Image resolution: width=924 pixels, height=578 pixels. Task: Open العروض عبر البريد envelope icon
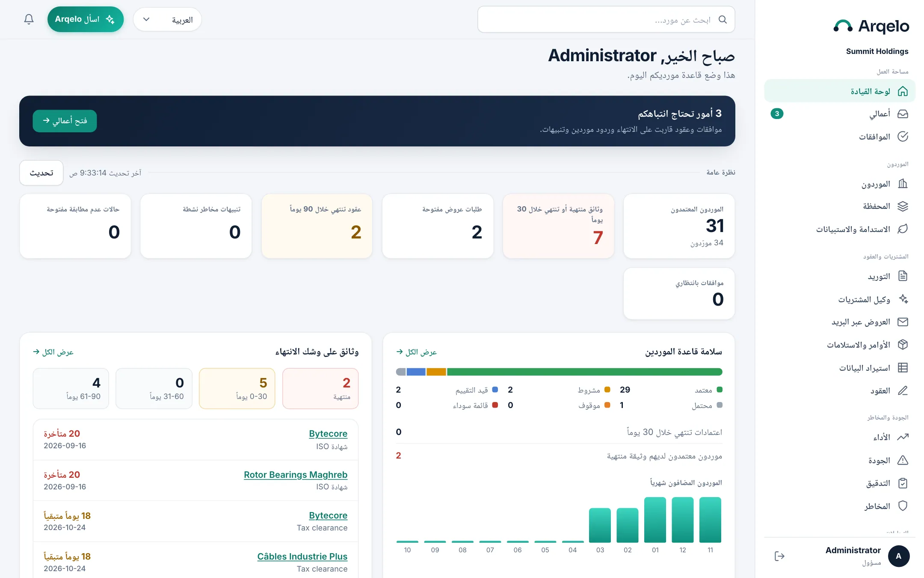[x=903, y=322]
